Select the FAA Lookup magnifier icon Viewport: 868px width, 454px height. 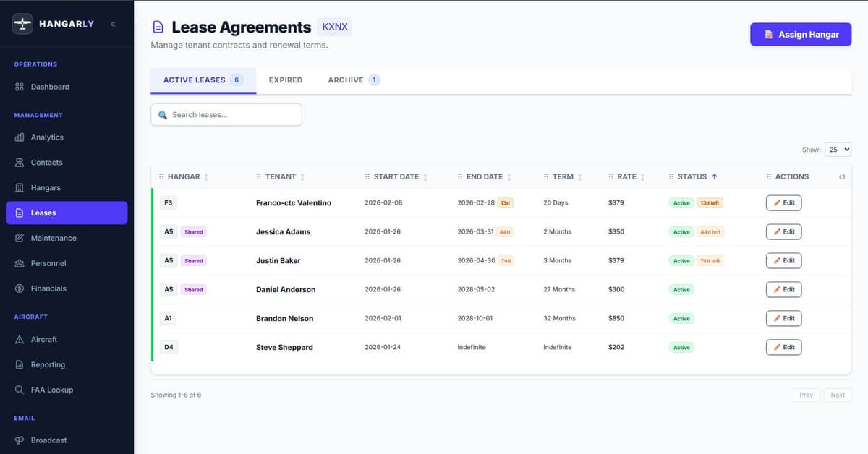click(20, 390)
